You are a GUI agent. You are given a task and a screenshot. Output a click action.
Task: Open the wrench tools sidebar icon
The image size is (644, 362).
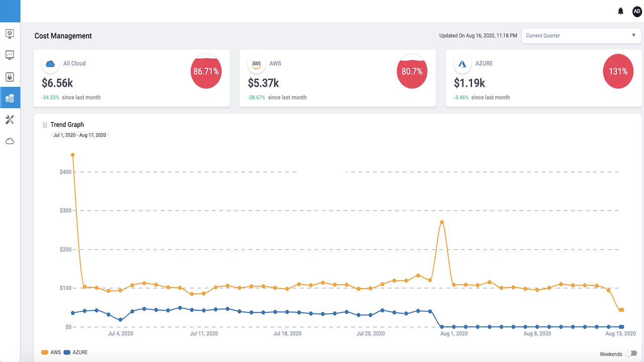10,120
